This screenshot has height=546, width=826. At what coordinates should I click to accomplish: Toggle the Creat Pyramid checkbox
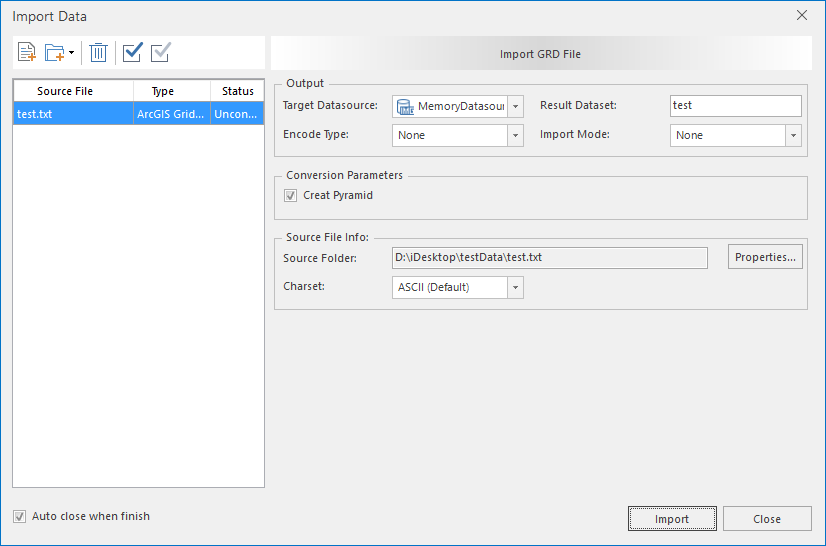click(x=291, y=196)
